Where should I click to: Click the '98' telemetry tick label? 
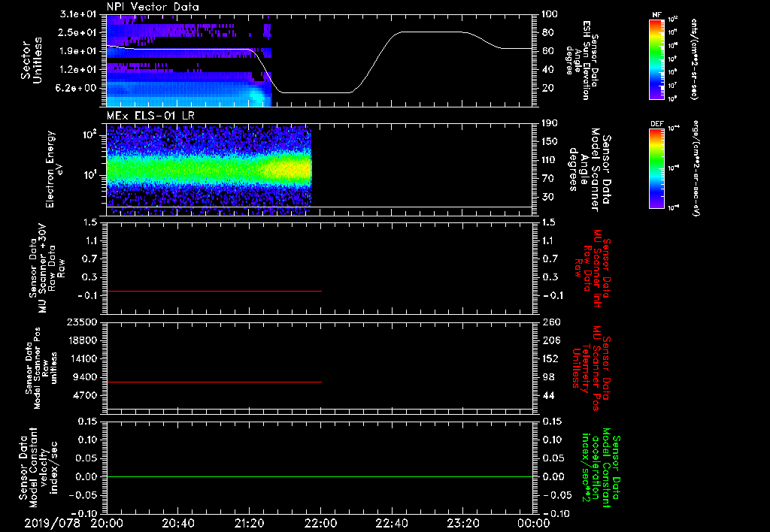[x=548, y=377]
